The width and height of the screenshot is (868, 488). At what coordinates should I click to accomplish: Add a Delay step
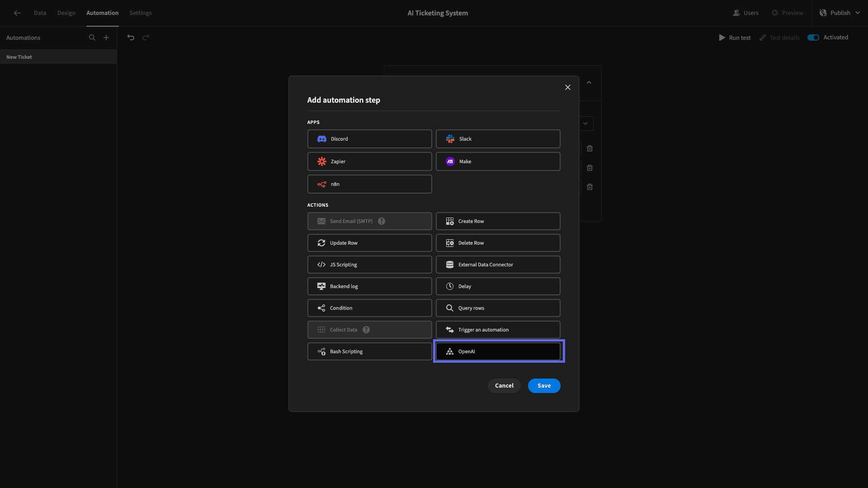[x=498, y=286]
